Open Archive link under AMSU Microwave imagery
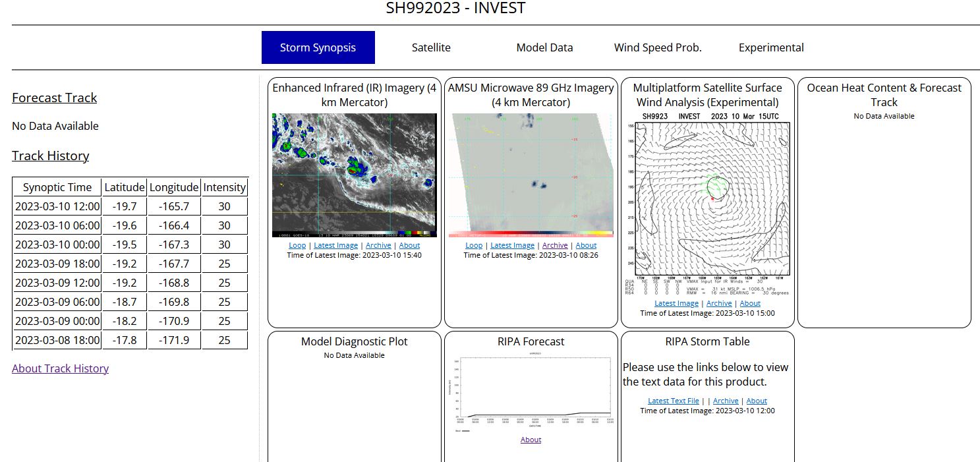 pos(555,245)
